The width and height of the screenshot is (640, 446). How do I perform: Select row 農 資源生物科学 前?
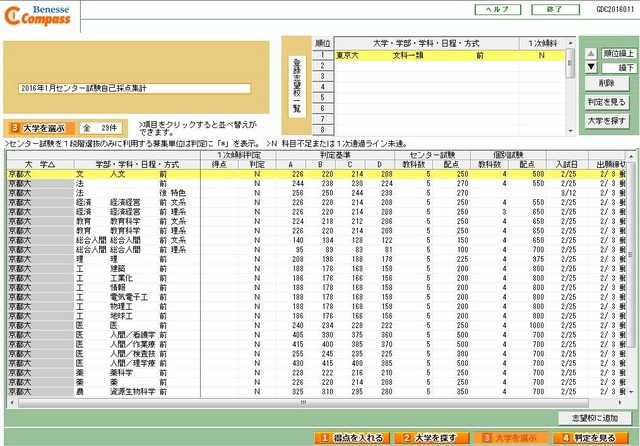(316, 391)
